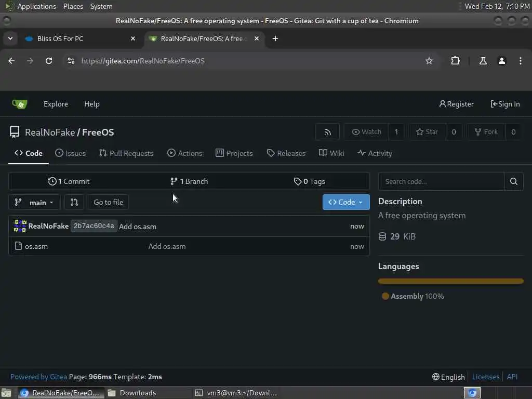Click the FreeOS repository name link
This screenshot has width=532, height=399.
pyautogui.click(x=98, y=132)
